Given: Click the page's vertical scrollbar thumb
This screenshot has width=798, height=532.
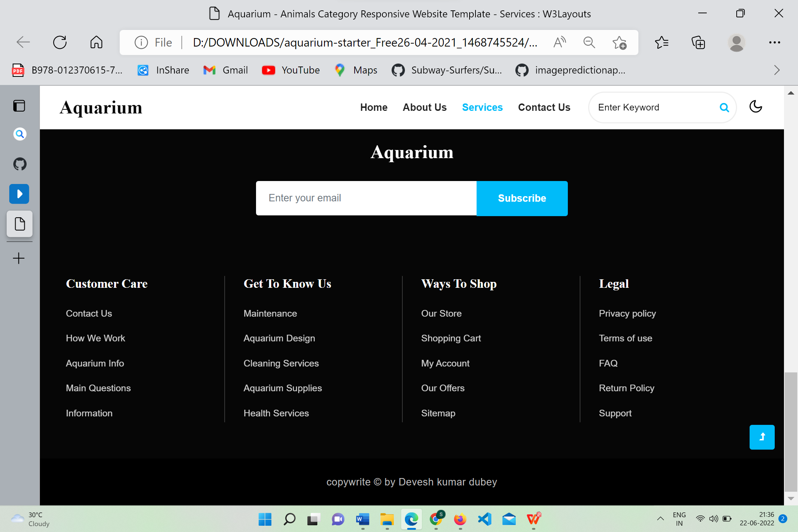Looking at the screenshot, I should pos(791,432).
